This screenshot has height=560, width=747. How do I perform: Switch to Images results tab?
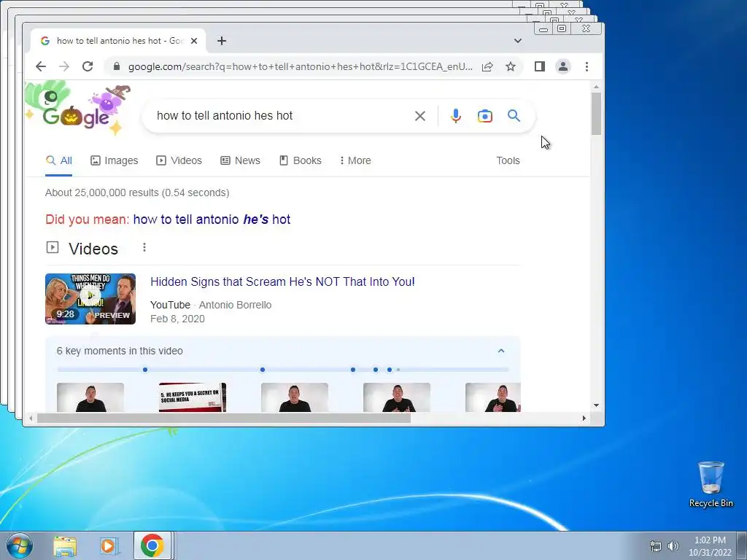(115, 160)
